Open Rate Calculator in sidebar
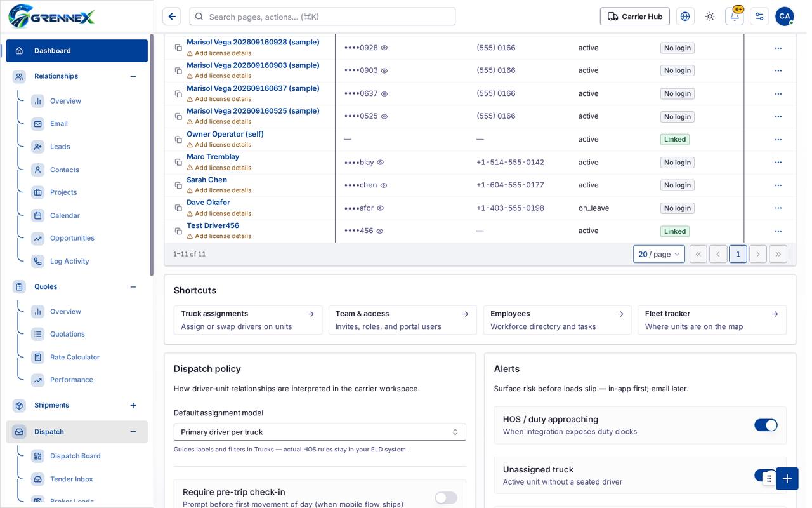This screenshot has width=812, height=508. point(75,357)
